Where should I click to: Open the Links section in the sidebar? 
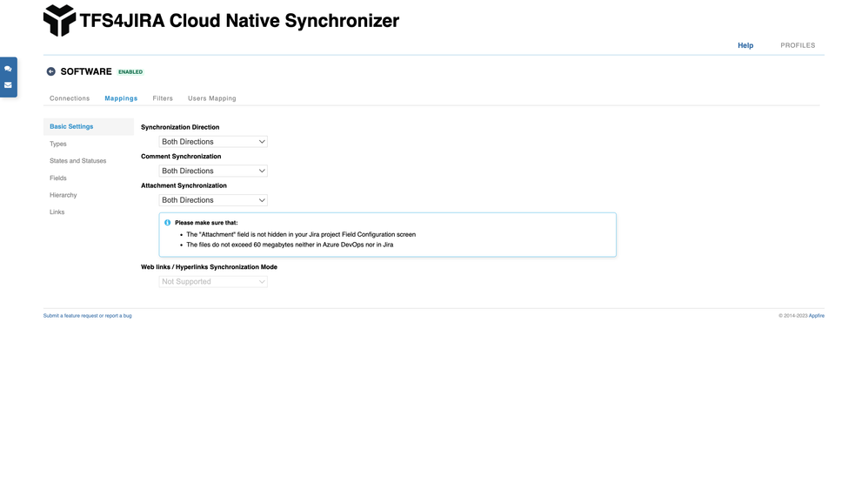point(57,212)
